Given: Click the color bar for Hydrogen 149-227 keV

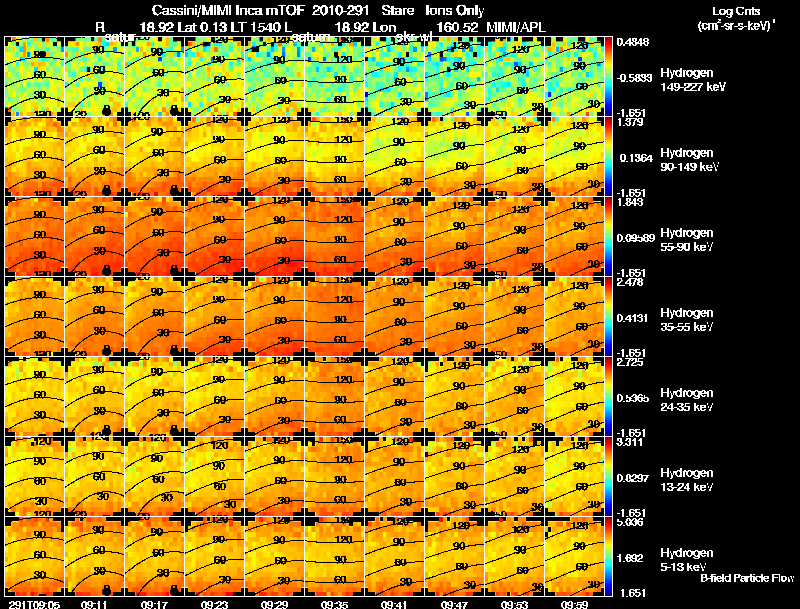Looking at the screenshot, I should pos(608,77).
